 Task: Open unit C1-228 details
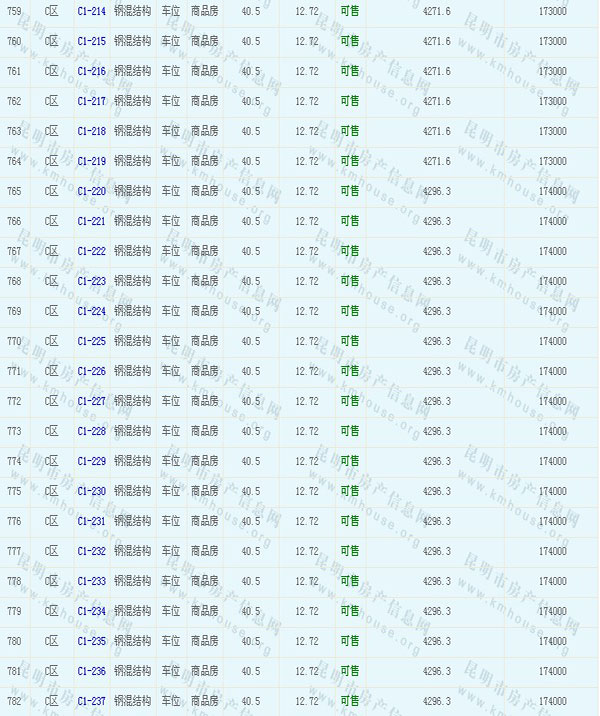(91, 431)
